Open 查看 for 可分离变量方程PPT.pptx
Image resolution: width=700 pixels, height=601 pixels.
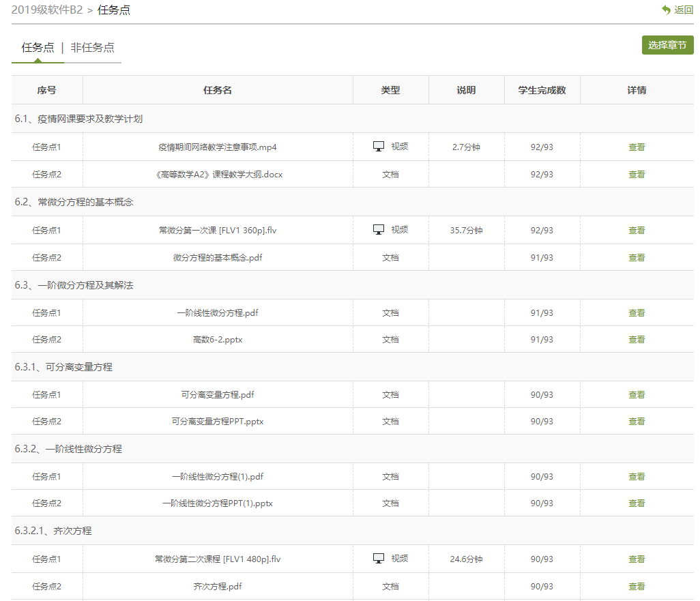(x=636, y=422)
